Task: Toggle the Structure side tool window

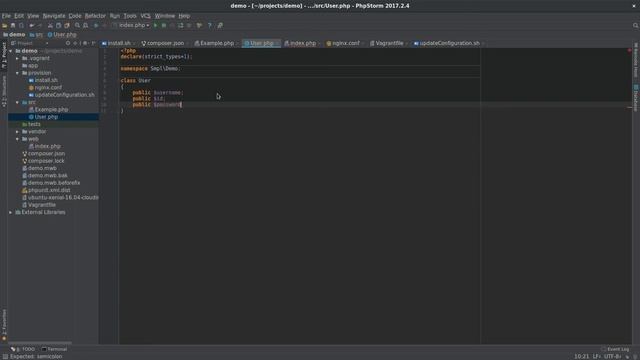Action: click(4, 92)
